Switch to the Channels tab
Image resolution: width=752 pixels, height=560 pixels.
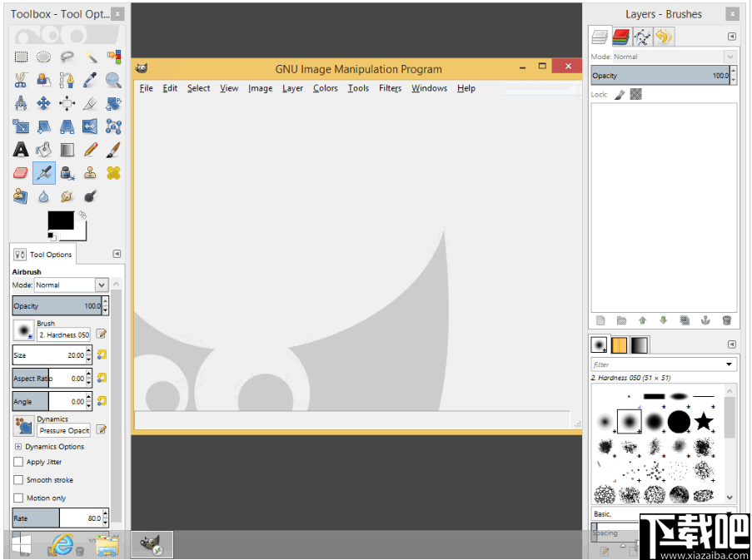pos(621,37)
